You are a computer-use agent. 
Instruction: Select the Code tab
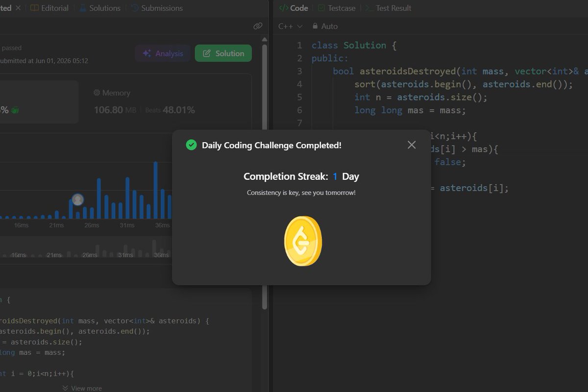tap(294, 8)
